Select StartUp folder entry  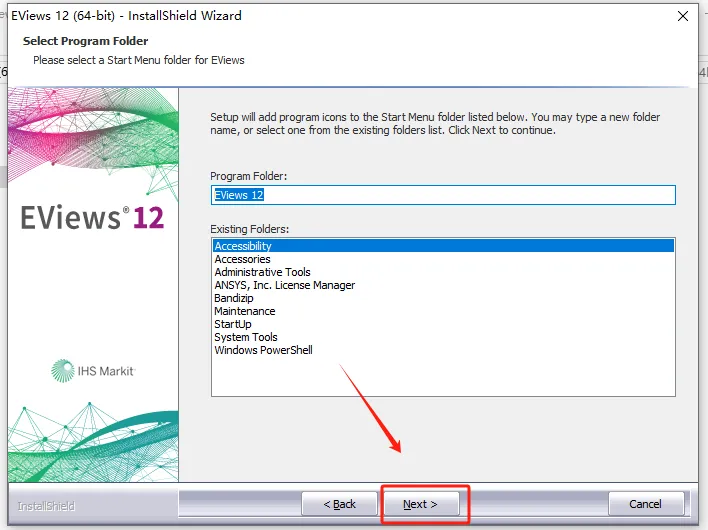(x=443, y=324)
